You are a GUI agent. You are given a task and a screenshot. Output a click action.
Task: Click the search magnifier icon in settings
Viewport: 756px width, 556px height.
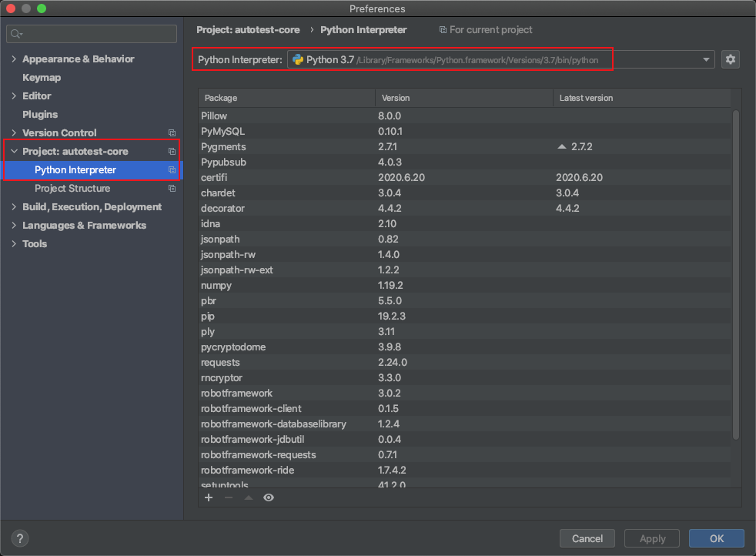(16, 34)
